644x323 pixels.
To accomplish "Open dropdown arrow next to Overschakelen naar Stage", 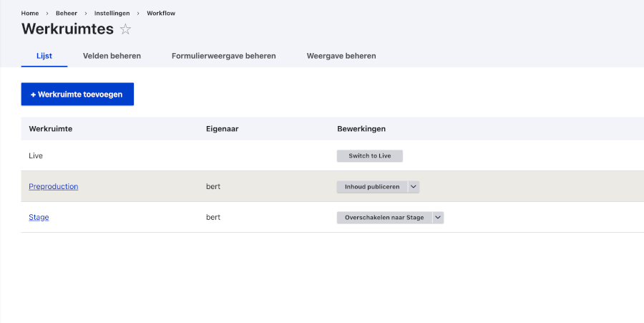I will [438, 218].
